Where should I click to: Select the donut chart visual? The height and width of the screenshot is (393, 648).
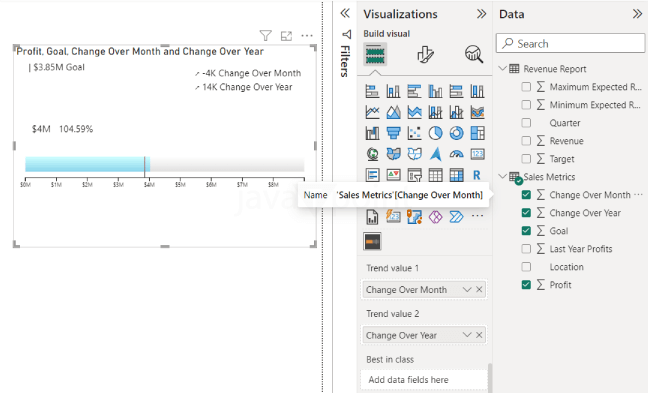(x=456, y=133)
